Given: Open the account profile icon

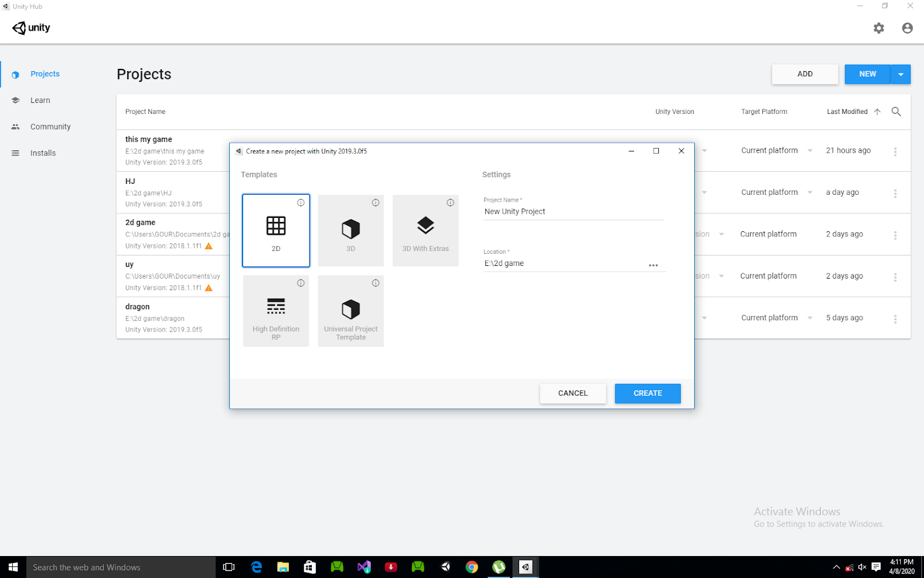Looking at the screenshot, I should tap(907, 28).
